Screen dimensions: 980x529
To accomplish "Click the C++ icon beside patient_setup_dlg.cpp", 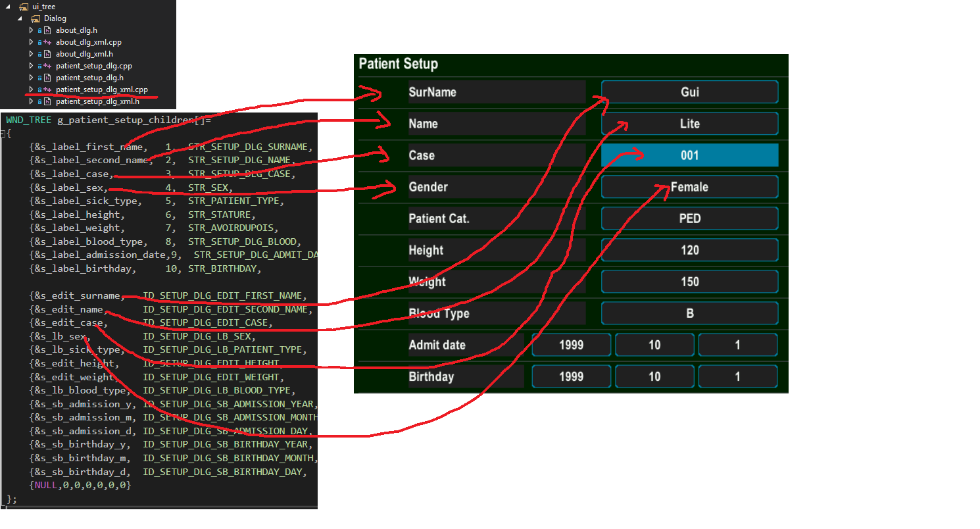I will [47, 66].
